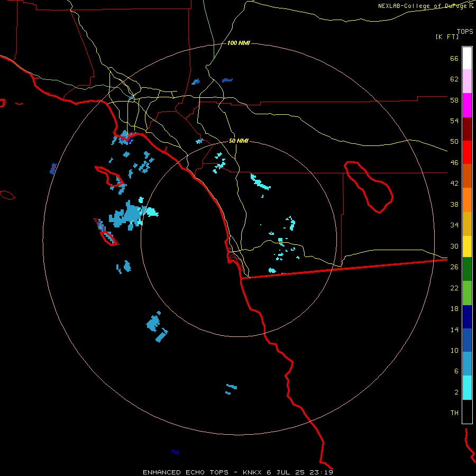Click the black TH threshold swatch on scale

[x=467, y=411]
